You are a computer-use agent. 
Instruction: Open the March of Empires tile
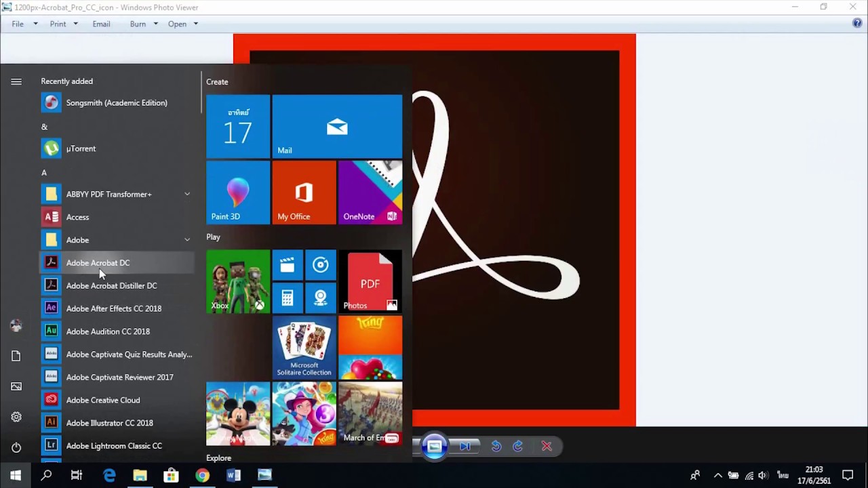370,414
